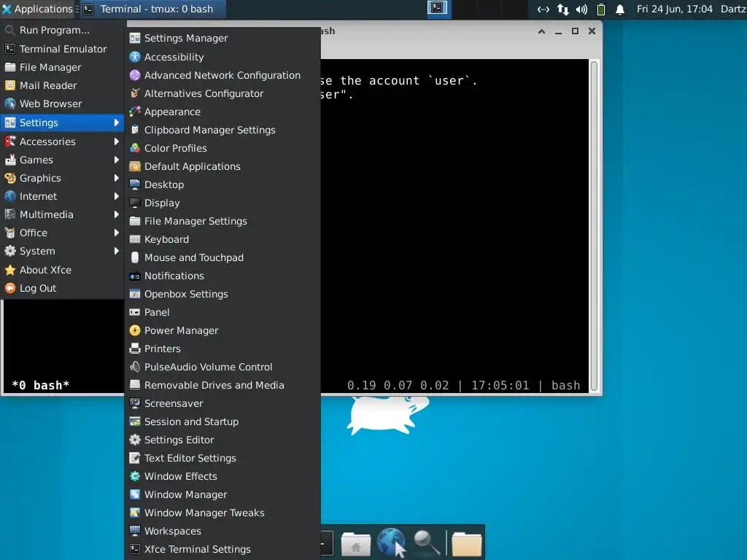747x560 pixels.
Task: Open home folder icon in dock
Action: [356, 544]
